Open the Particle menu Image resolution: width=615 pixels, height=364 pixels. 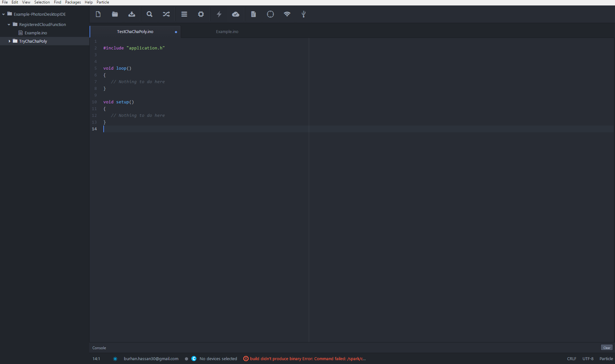tap(103, 2)
